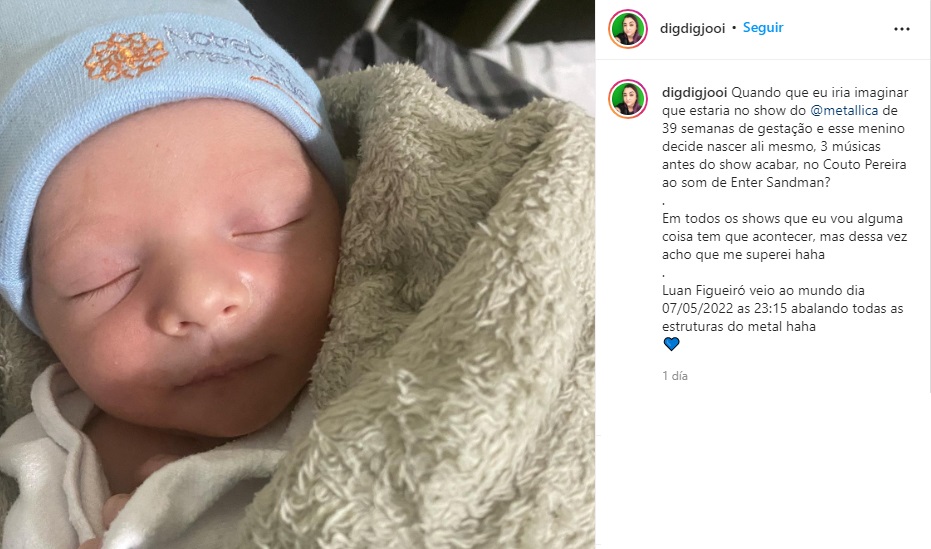Click the blue heart emoji in caption
This screenshot has height=549, width=931.
[x=671, y=344]
